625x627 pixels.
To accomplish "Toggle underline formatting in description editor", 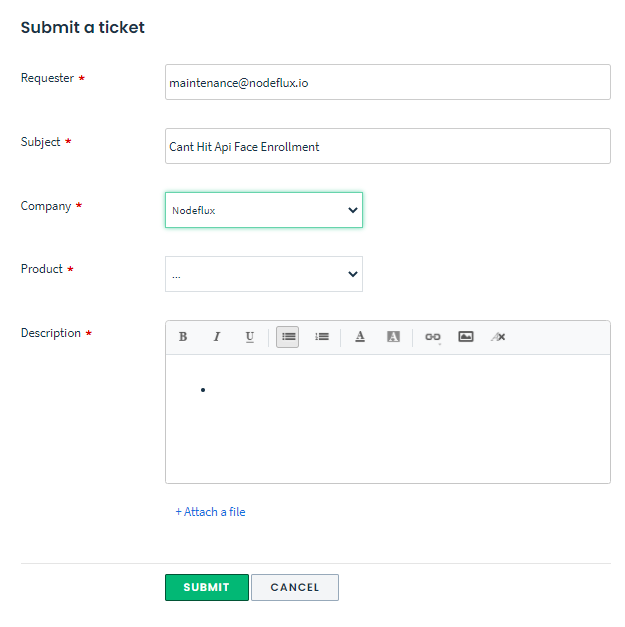I will [250, 337].
